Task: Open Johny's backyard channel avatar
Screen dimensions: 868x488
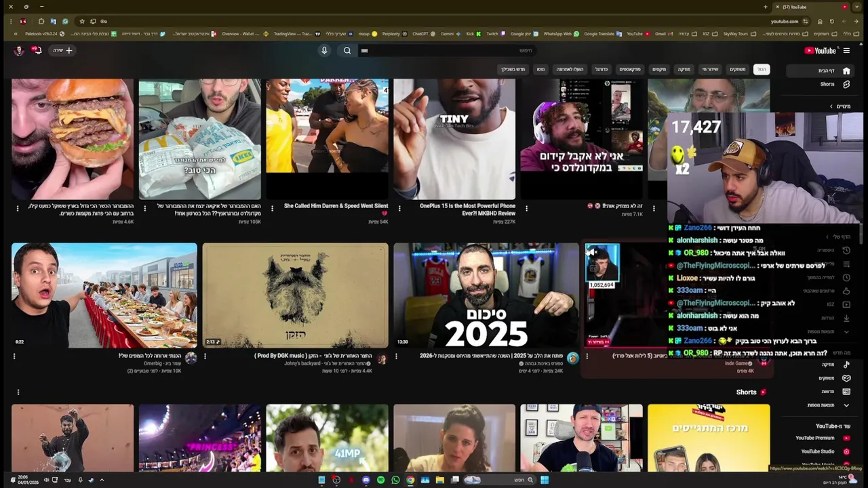Action: pyautogui.click(x=382, y=358)
